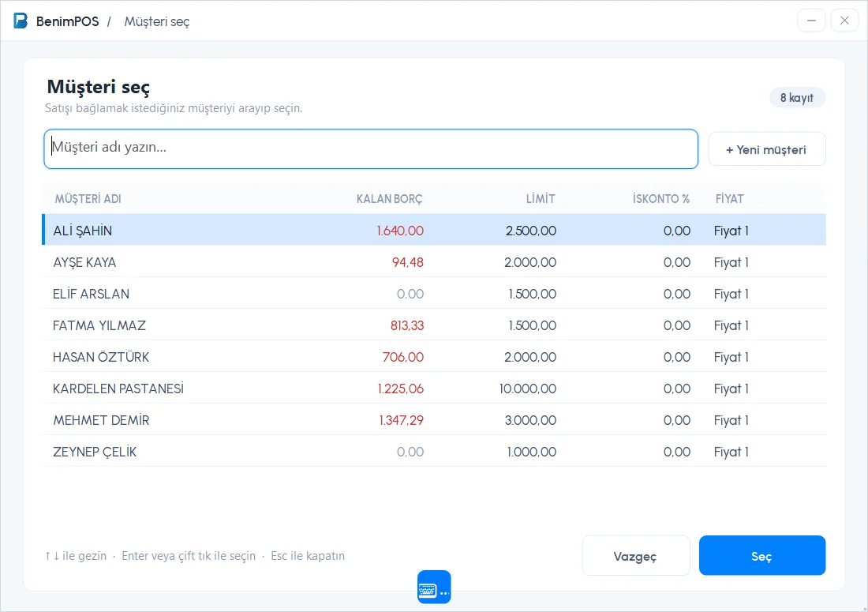Cancel with the Vazgeç button
Viewport: 868px width, 612px height.
coord(636,555)
